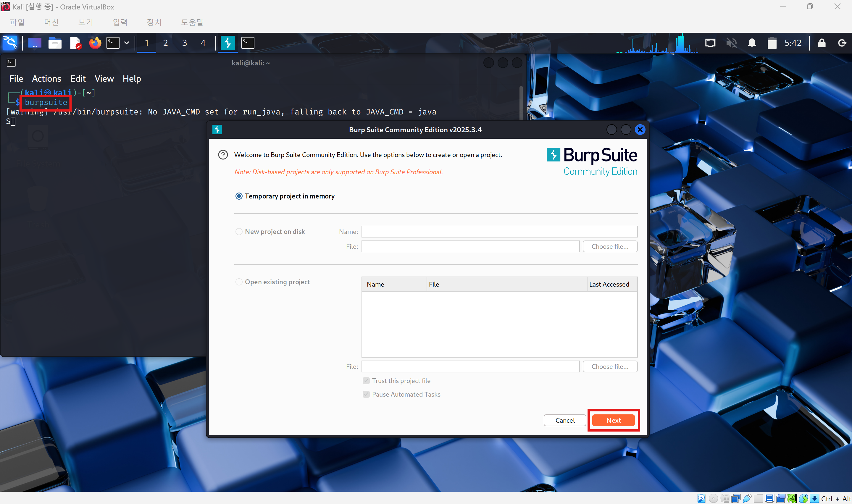The image size is (852, 504).
Task: Launch Firefox from the panel
Action: click(95, 43)
